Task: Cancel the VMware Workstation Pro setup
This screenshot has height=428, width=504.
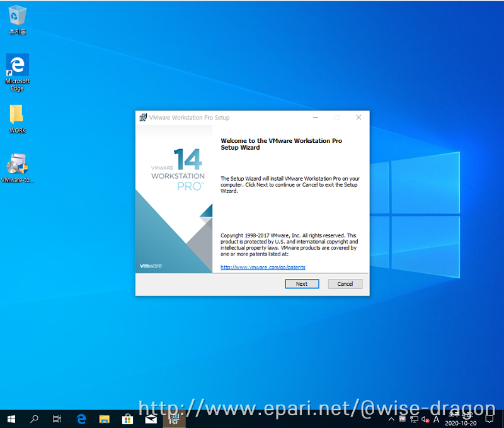Action: (345, 284)
